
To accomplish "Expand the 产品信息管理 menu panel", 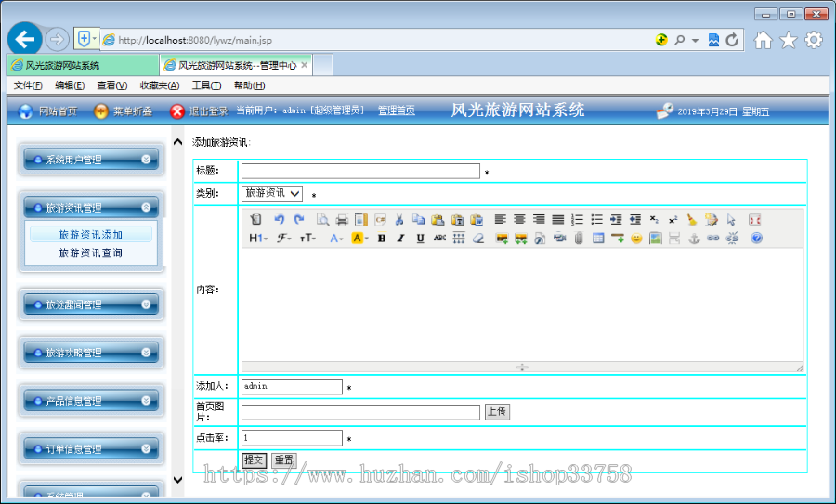I will pos(91,401).
